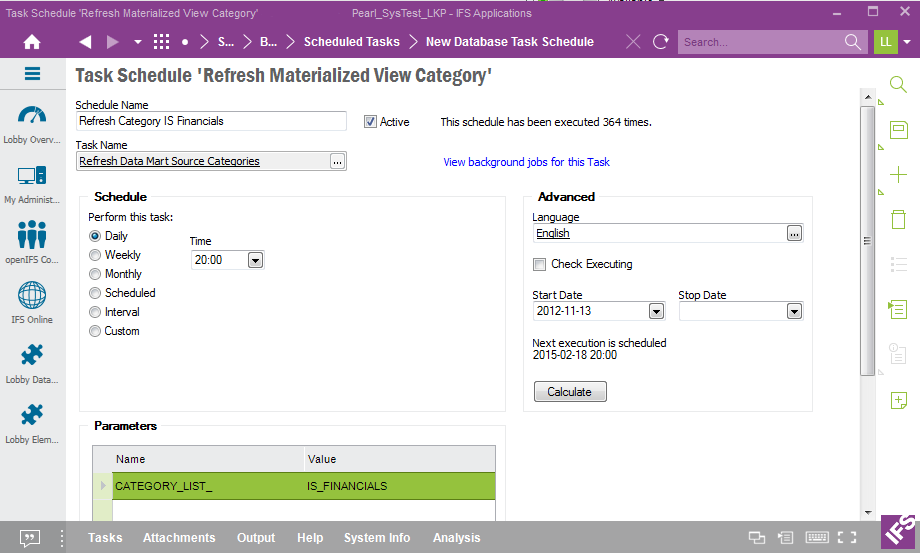The height and width of the screenshot is (553, 920).
Task: Click the Home icon in the purple header
Action: click(32, 42)
